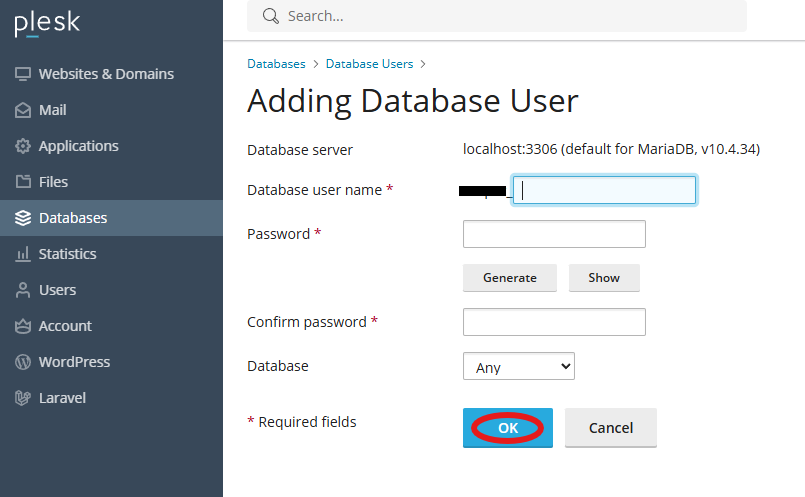This screenshot has width=805, height=497.
Task: Open Websites & Domains section
Action: (x=111, y=74)
